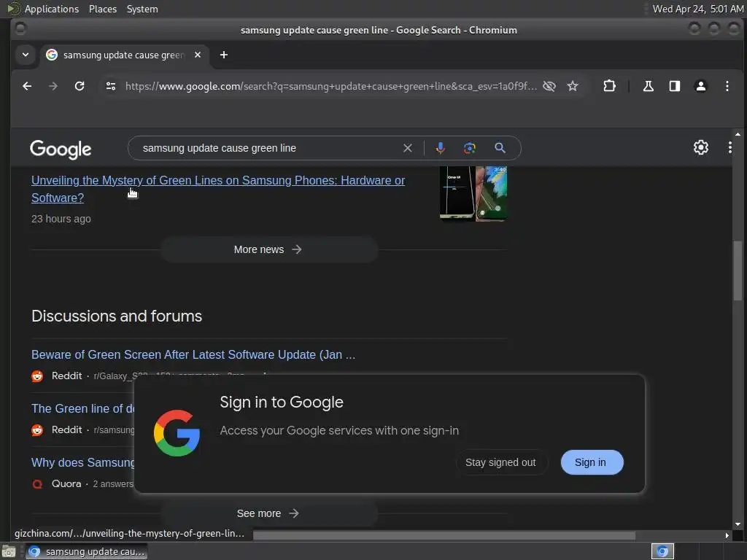Click the Google logo
This screenshot has width=747, height=560.
tap(61, 149)
